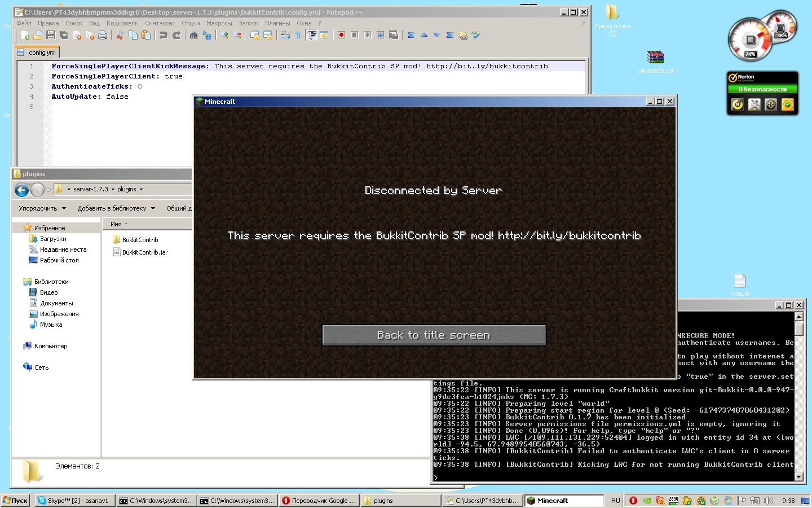Select the BukkitContrib folder
Image resolution: width=812 pixels, height=508 pixels.
(x=135, y=240)
